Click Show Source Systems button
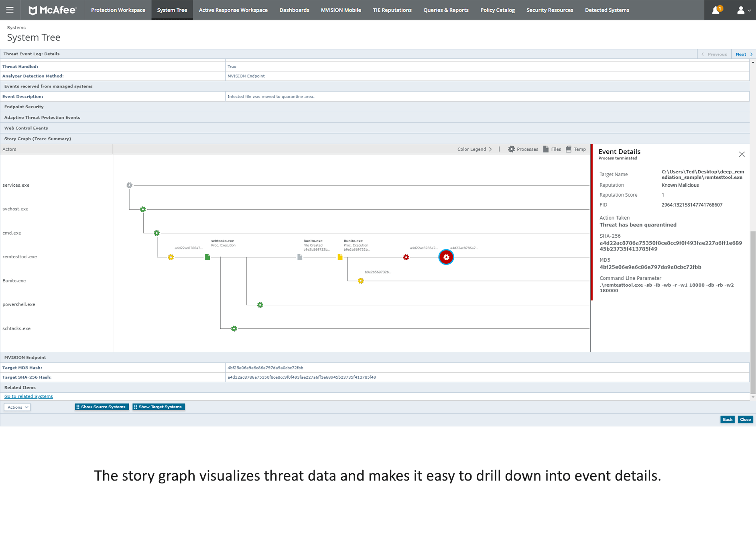 click(x=102, y=407)
